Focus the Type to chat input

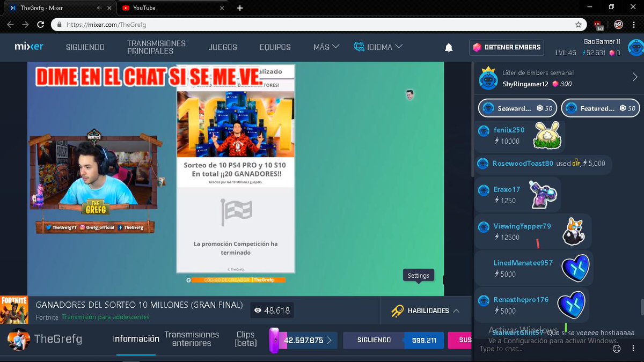[542, 349]
